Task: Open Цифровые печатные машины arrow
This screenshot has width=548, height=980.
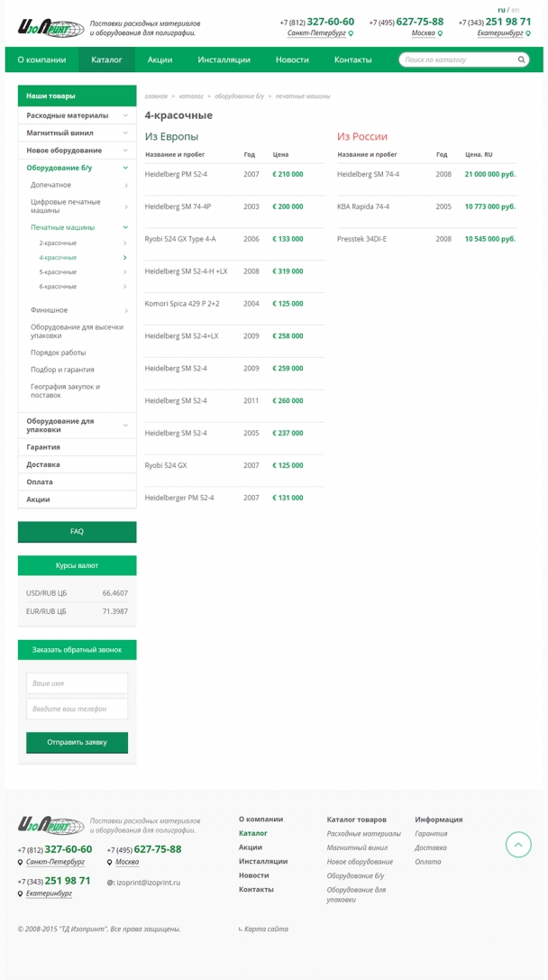Action: click(125, 206)
